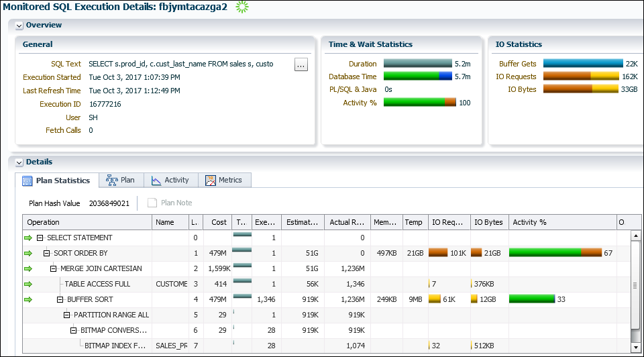The height and width of the screenshot is (357, 644).
Task: Collapse the BUFFER SORT tree node
Action: pyautogui.click(x=60, y=299)
